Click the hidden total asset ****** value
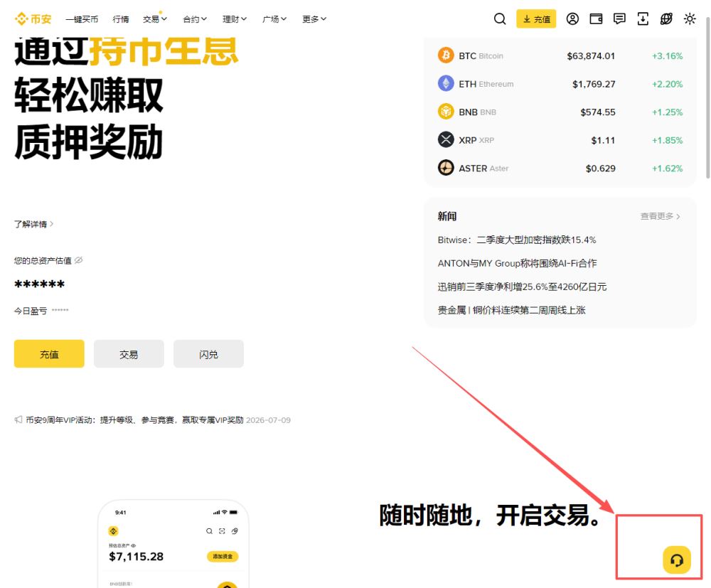Image resolution: width=711 pixels, height=588 pixels. coord(39,285)
